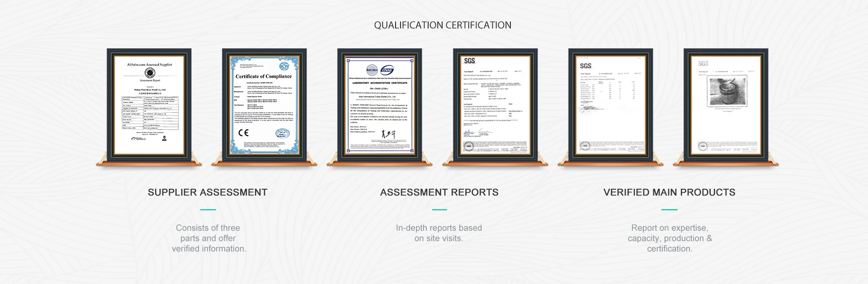Click the text 'Consists of three parts and offer verified information.'
This screenshot has height=284, width=868.
[208, 238]
